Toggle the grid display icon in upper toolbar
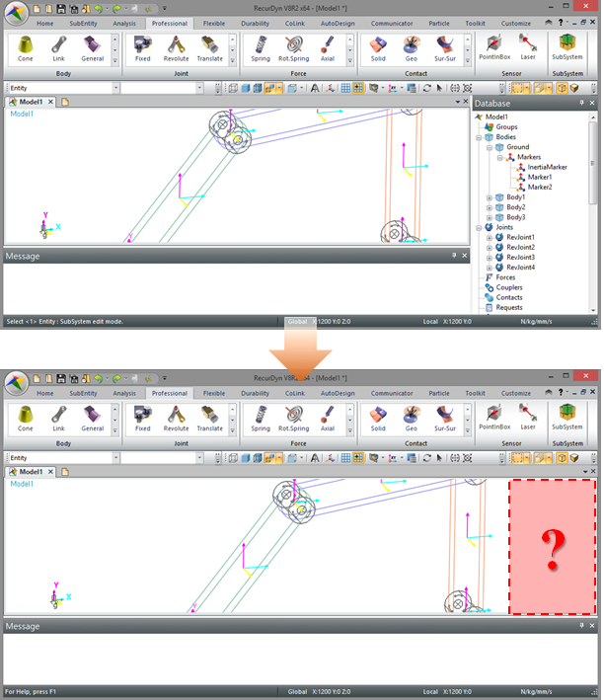This screenshot has height=700, width=604. (x=345, y=88)
